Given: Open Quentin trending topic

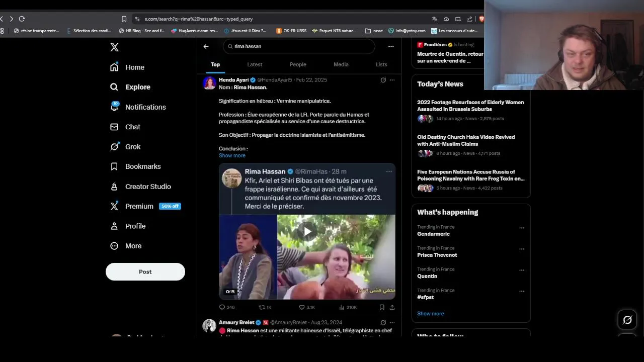Looking at the screenshot, I should click(427, 276).
